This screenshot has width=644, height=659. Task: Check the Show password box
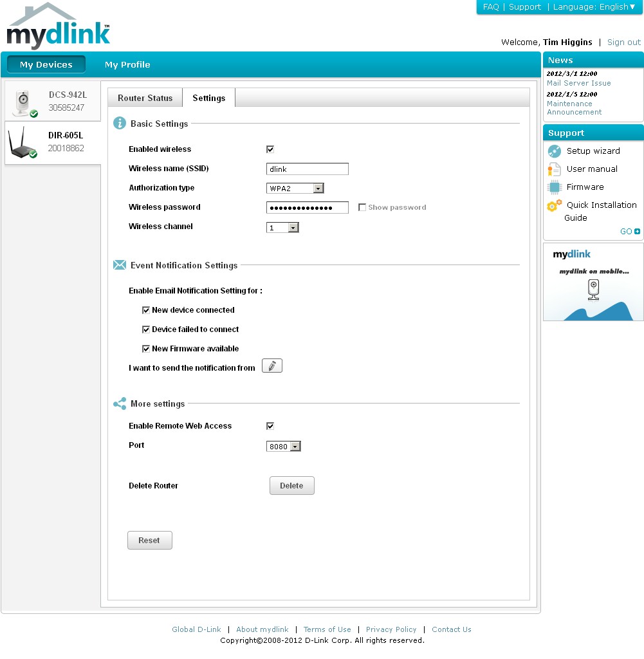[362, 207]
